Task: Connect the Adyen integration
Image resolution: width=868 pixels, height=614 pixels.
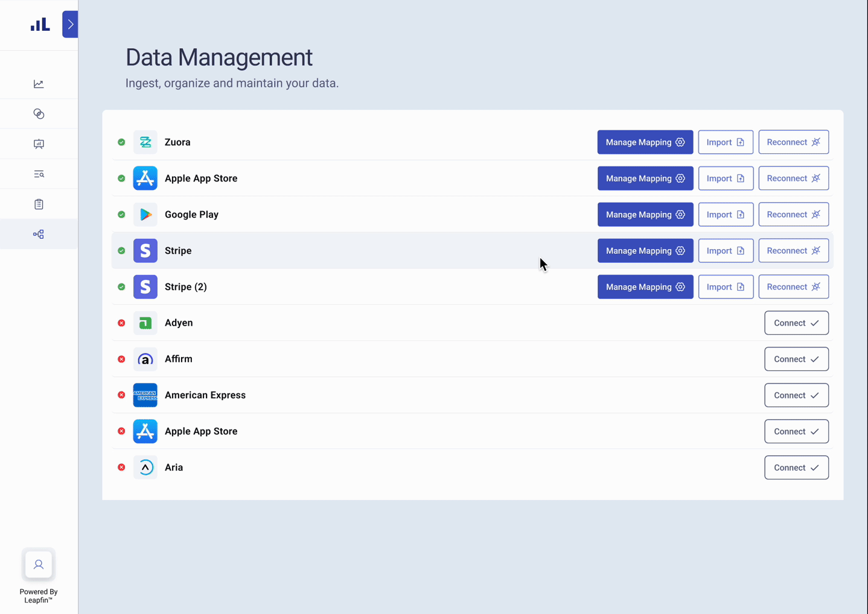Action: coord(796,323)
